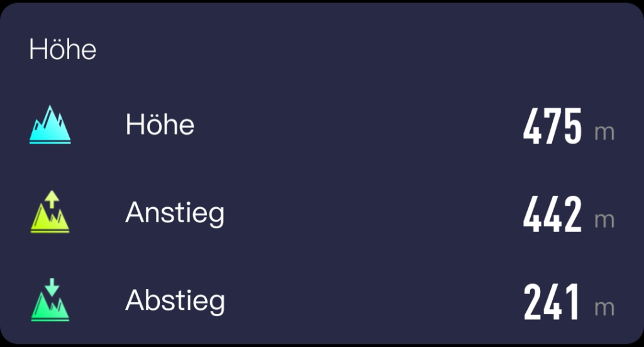Click the 442 ascent value

coord(552,215)
